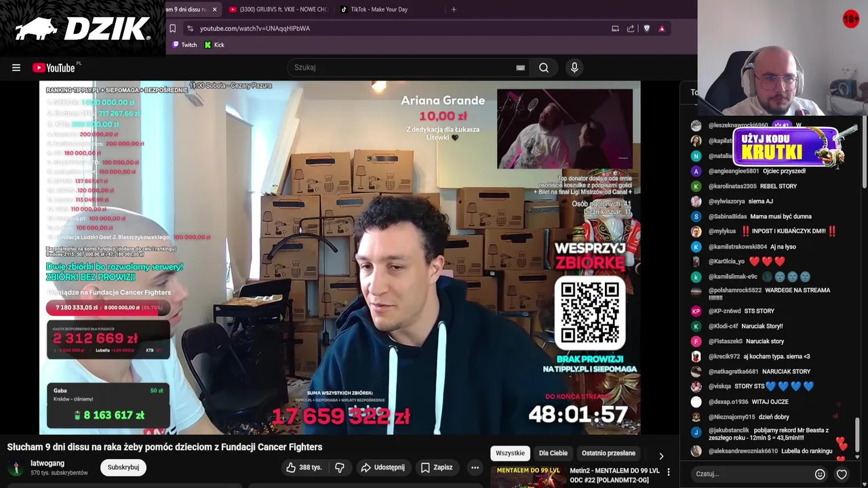Save the video with Zapisz
The height and width of the screenshot is (488, 868).
[x=436, y=467]
